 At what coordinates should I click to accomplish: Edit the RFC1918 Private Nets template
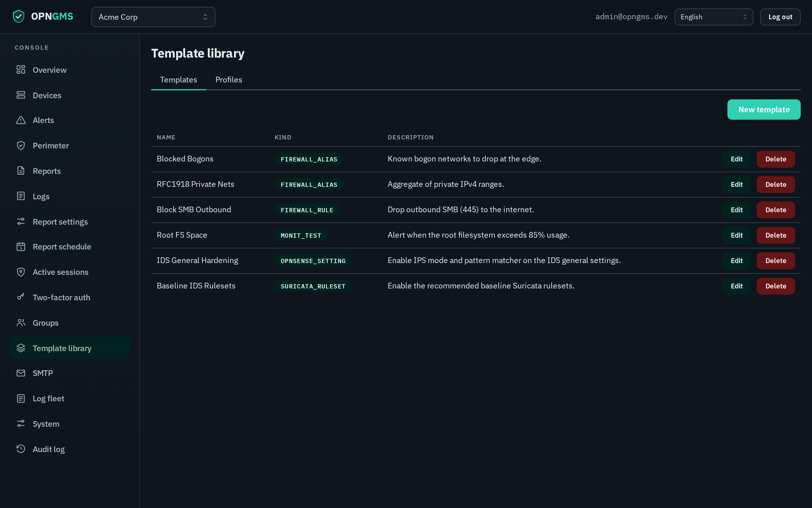736,185
